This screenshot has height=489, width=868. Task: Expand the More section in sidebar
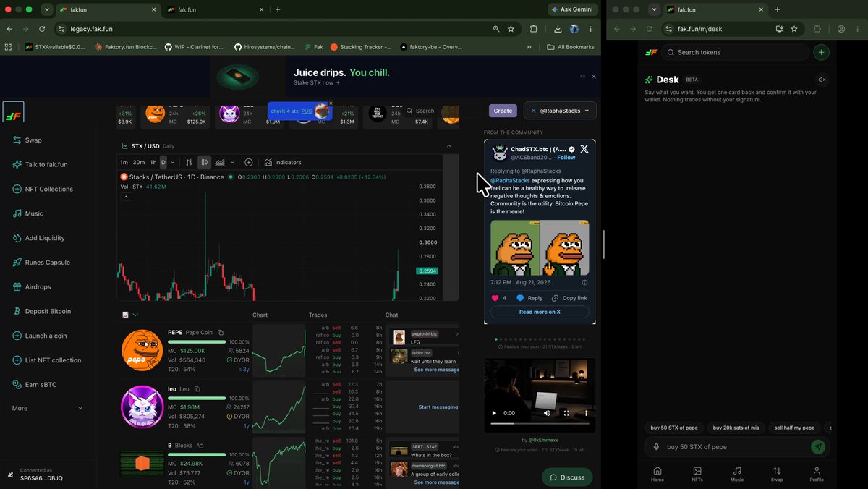coord(48,409)
